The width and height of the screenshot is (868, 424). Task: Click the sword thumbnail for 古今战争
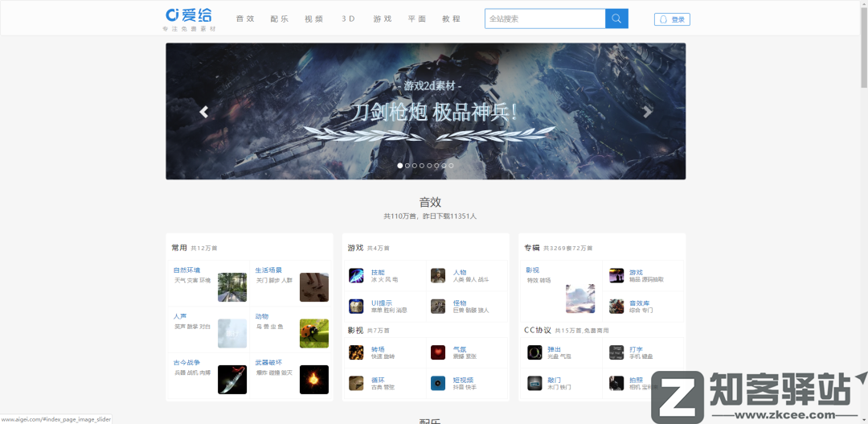[x=232, y=380]
